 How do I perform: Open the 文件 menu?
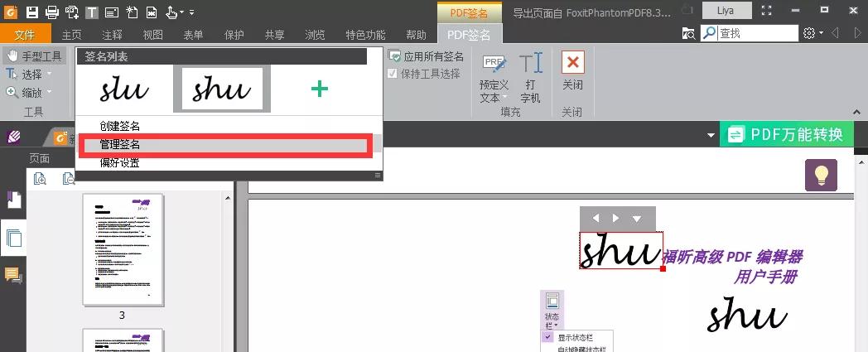(25, 35)
